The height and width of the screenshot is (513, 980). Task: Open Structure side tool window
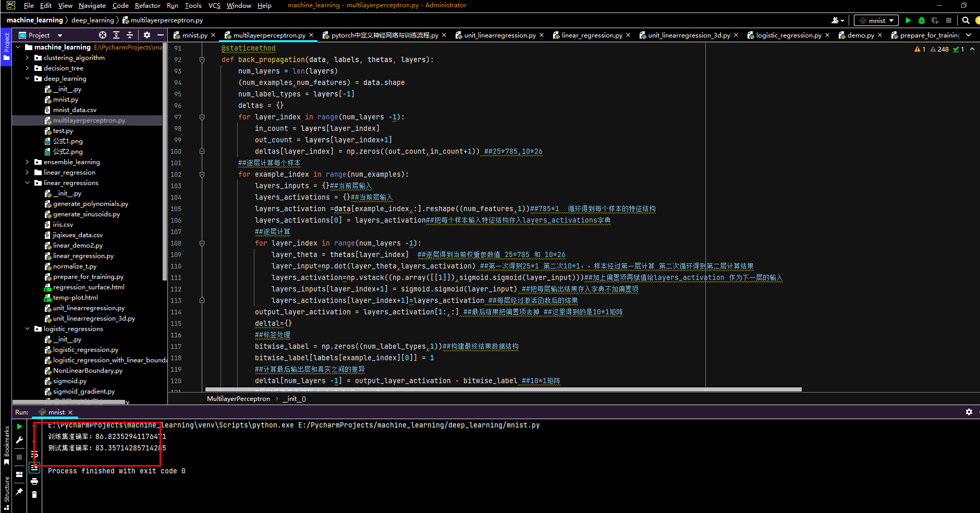pyautogui.click(x=6, y=492)
